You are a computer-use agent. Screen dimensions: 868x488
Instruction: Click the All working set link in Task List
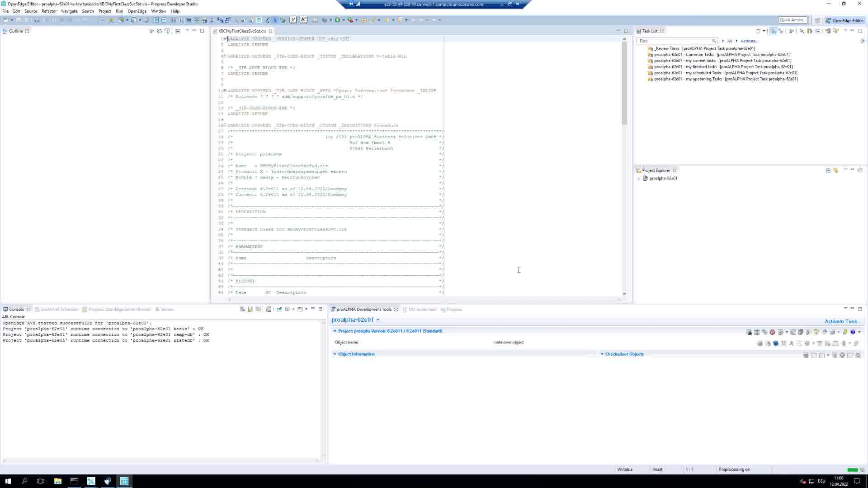point(729,41)
